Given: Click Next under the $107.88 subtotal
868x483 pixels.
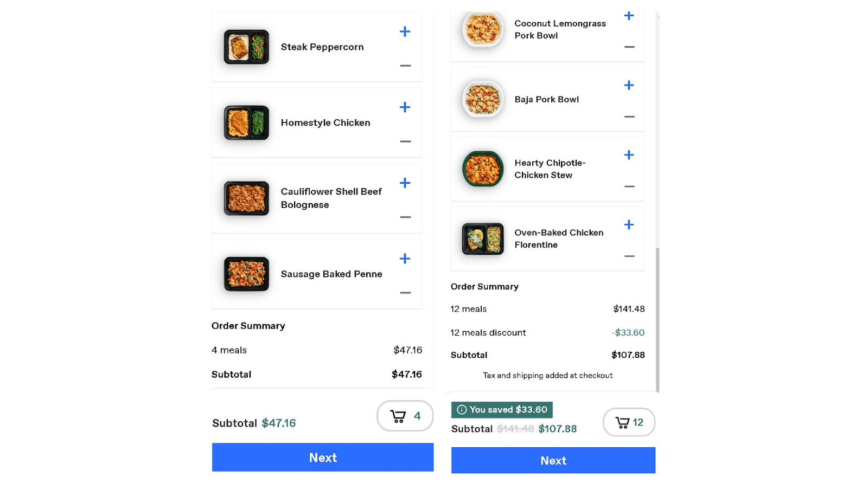Looking at the screenshot, I should [x=553, y=461].
